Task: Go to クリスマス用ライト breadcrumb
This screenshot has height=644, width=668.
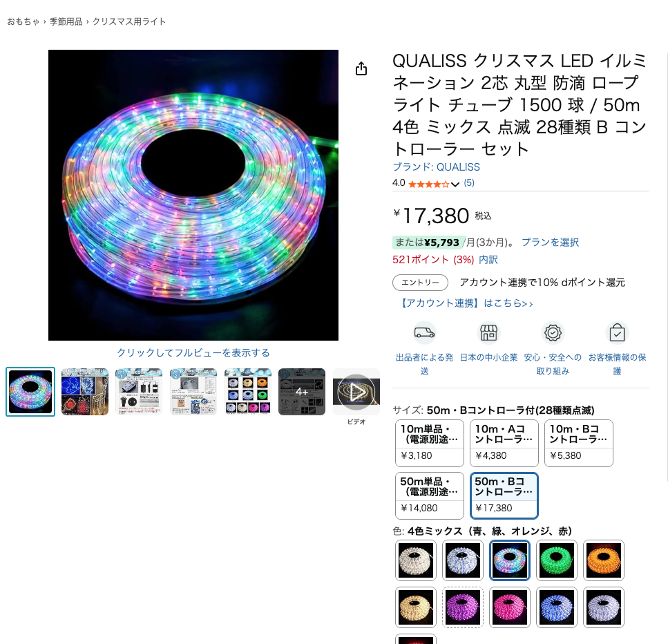Action: point(129,21)
